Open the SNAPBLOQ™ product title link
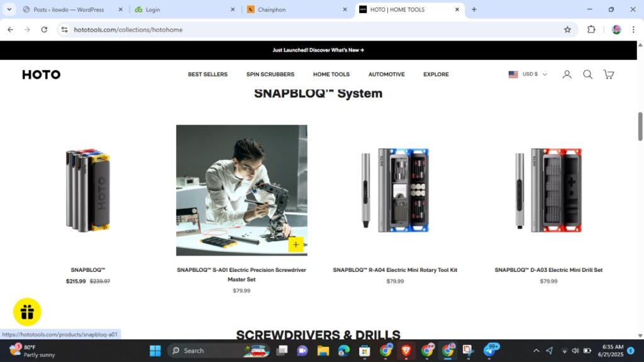This screenshot has height=362, width=644. click(88, 270)
